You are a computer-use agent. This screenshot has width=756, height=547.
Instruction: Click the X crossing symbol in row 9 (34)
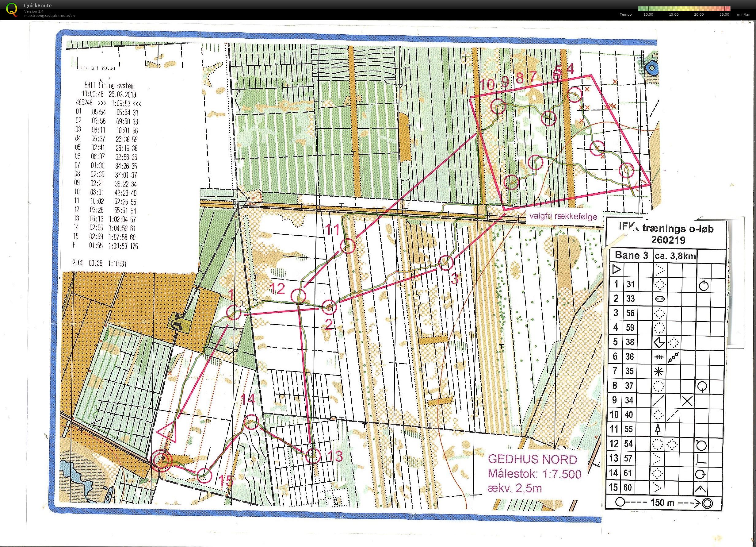687,401
